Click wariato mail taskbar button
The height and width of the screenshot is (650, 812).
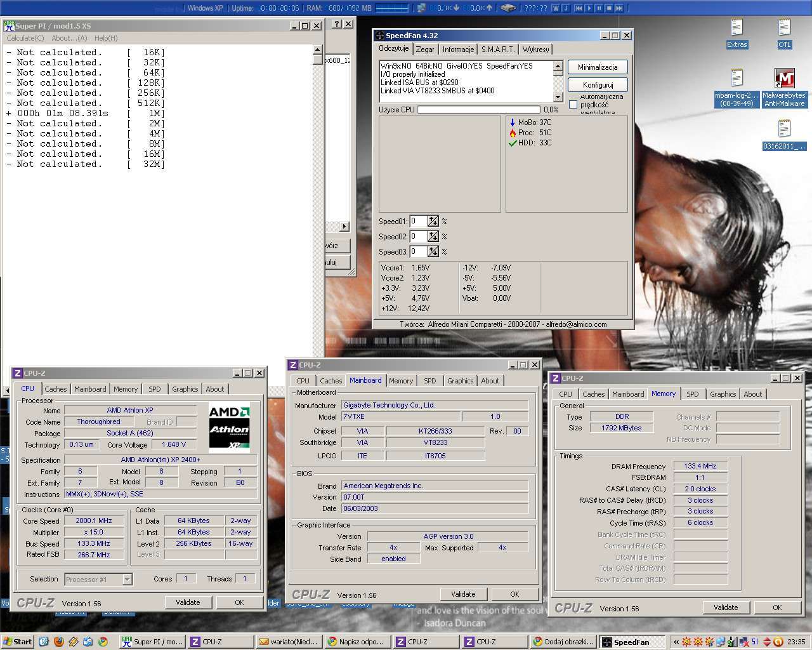pos(289,642)
